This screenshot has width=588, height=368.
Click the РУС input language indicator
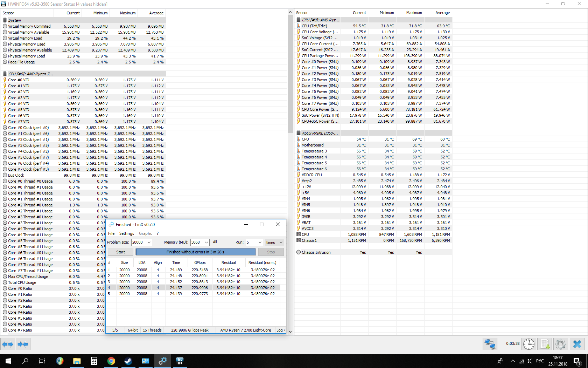pyautogui.click(x=540, y=361)
